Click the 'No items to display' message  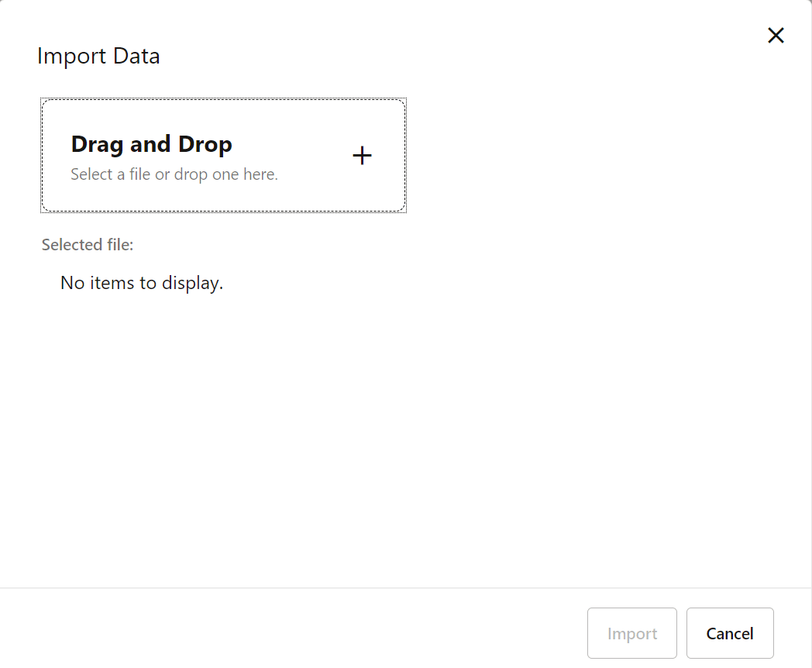click(x=141, y=282)
